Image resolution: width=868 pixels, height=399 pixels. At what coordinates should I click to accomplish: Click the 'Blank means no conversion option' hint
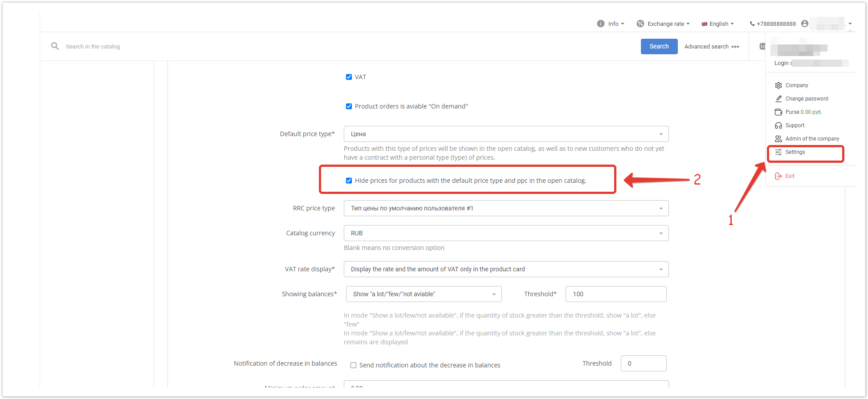click(x=394, y=248)
